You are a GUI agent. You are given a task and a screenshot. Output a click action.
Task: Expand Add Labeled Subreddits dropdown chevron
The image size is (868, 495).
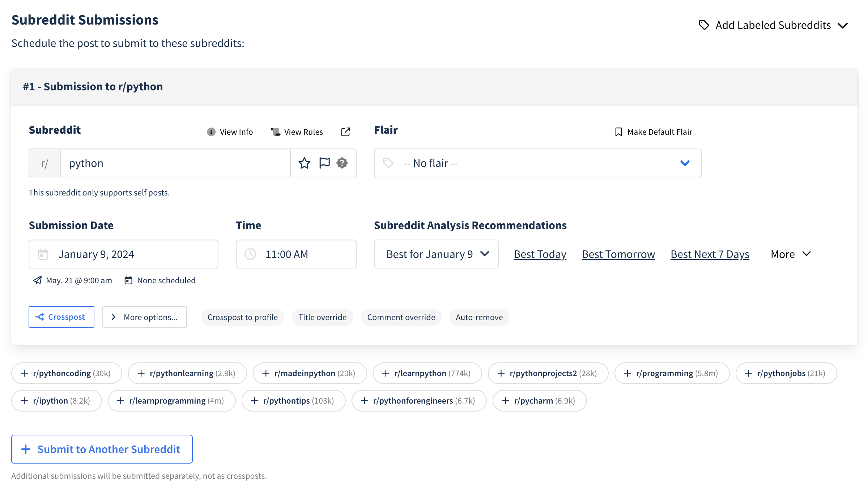point(843,26)
